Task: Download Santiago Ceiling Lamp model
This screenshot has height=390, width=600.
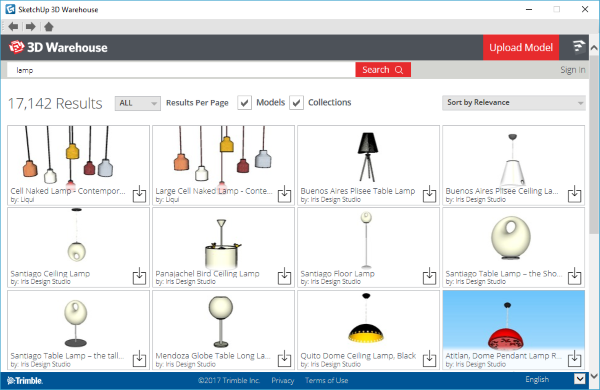Action: click(x=139, y=276)
